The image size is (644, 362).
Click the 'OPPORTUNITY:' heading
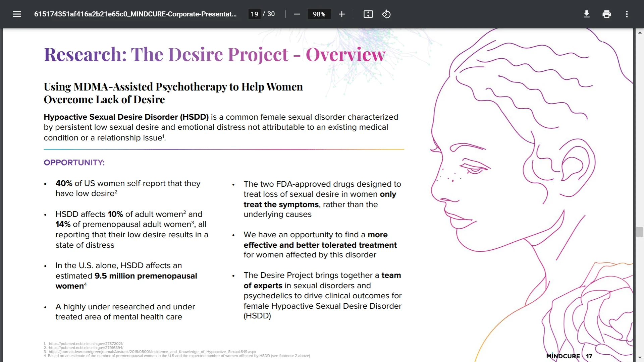pyautogui.click(x=74, y=163)
